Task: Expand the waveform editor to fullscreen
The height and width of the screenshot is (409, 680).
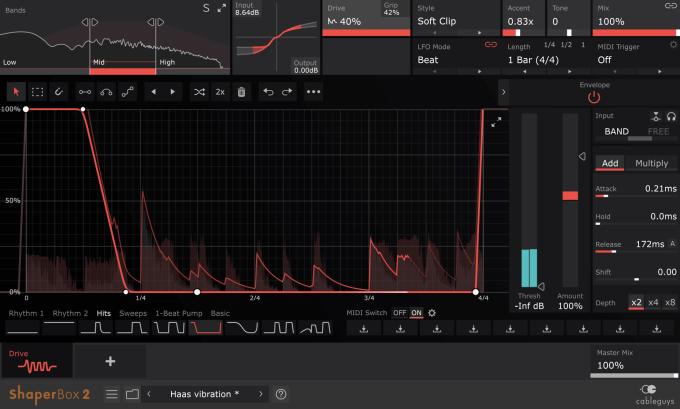Action: (496, 122)
